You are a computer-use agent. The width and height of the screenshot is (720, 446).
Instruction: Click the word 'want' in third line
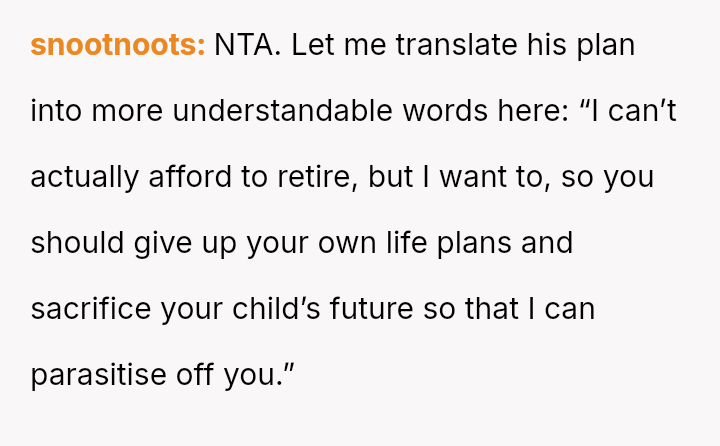(474, 177)
